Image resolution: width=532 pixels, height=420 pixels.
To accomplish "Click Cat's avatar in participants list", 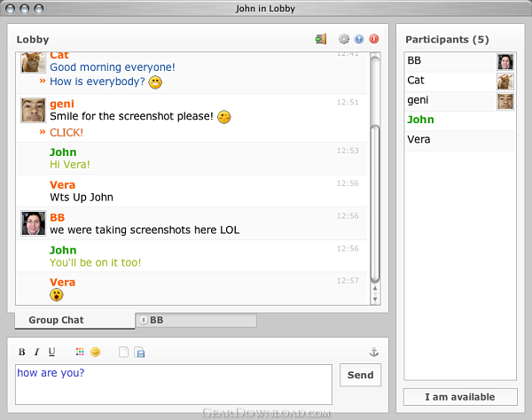I will tap(505, 82).
